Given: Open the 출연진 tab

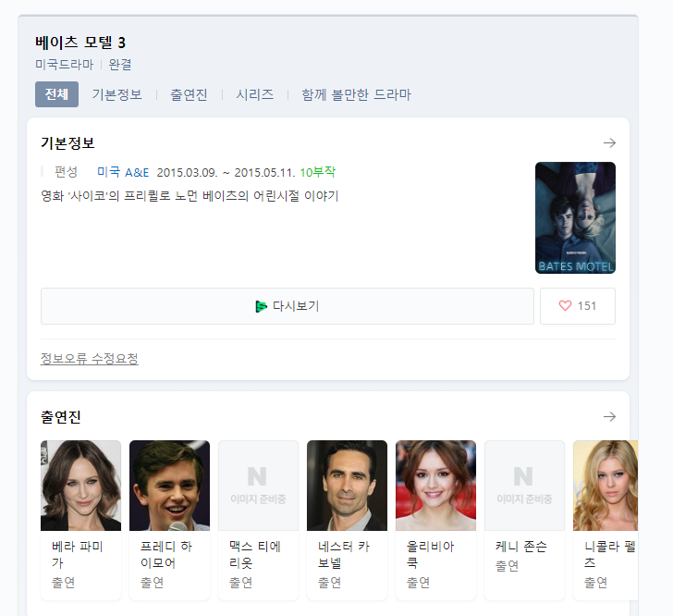Looking at the screenshot, I should [x=189, y=94].
